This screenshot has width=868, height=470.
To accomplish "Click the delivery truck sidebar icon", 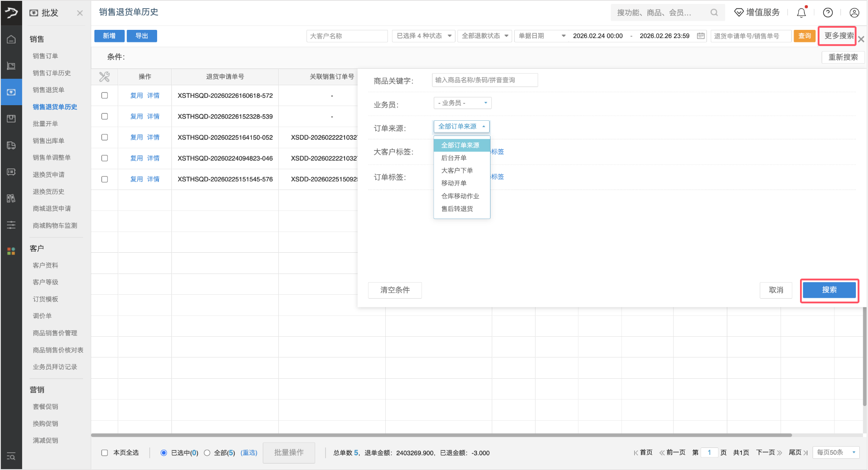I will coord(11,145).
